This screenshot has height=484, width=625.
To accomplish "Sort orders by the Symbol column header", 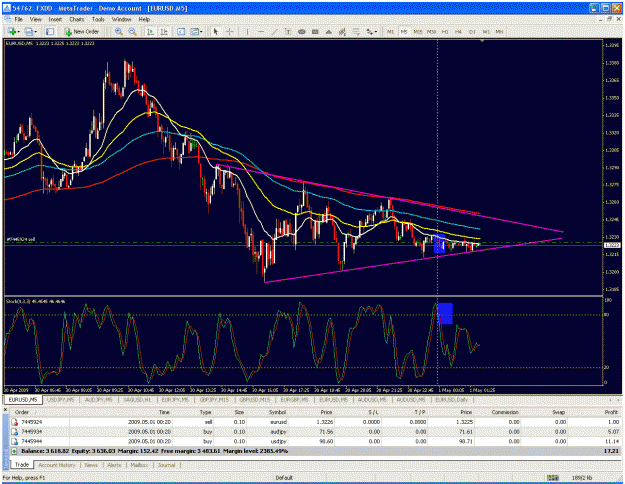I will (x=277, y=412).
